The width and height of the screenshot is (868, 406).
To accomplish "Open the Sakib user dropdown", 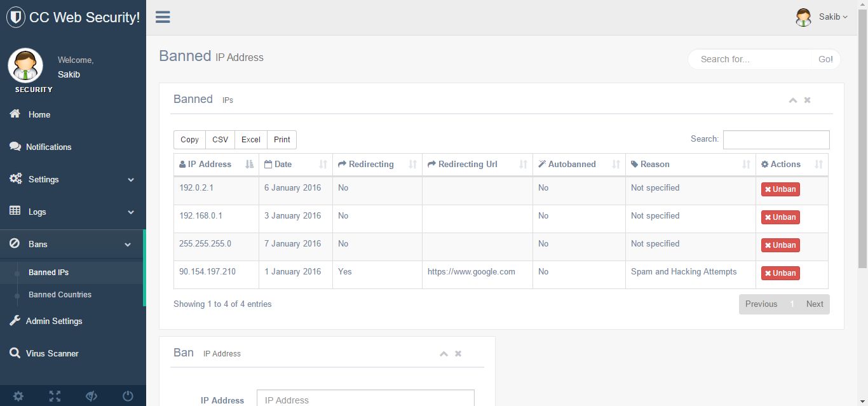I will (822, 17).
